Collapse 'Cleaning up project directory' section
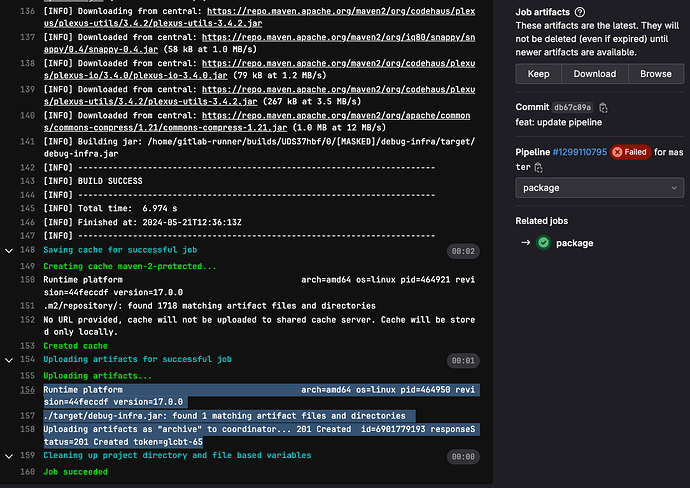Viewport: 690px width, 488px height. [9, 456]
